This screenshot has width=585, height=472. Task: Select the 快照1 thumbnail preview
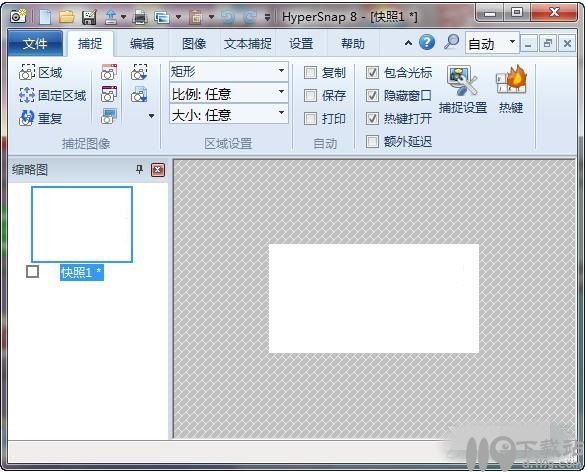pyautogui.click(x=82, y=224)
